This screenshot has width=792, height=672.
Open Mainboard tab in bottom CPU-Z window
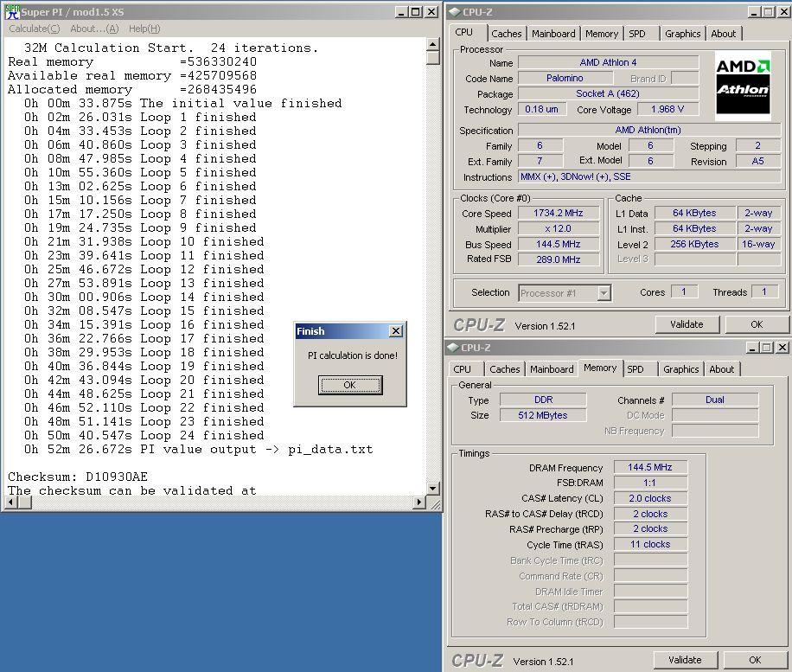[552, 369]
